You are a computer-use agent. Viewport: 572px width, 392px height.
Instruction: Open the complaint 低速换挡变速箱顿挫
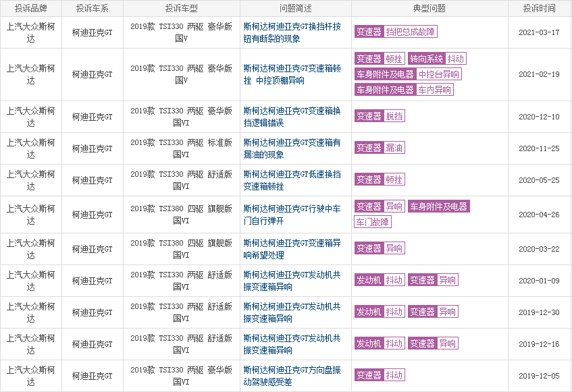(292, 180)
